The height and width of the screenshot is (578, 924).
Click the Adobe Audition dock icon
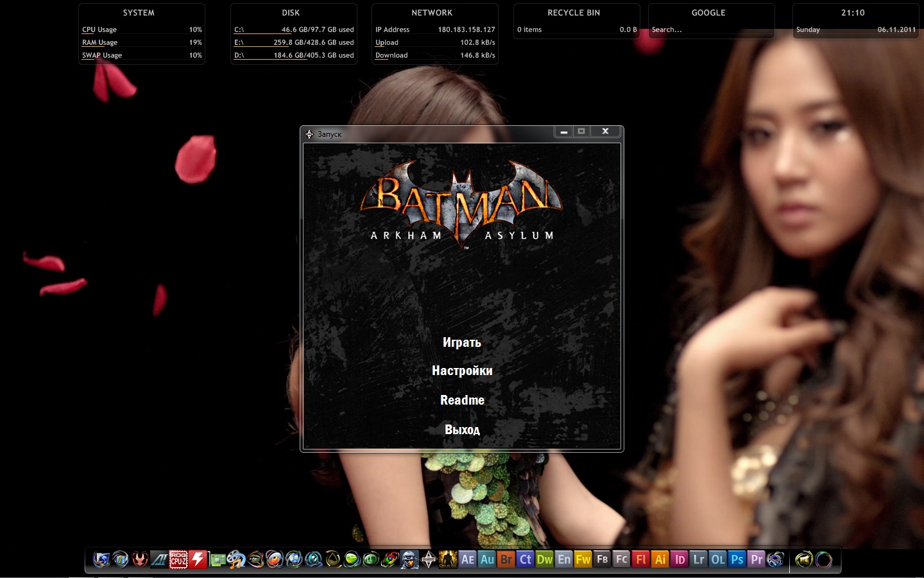[x=487, y=559]
